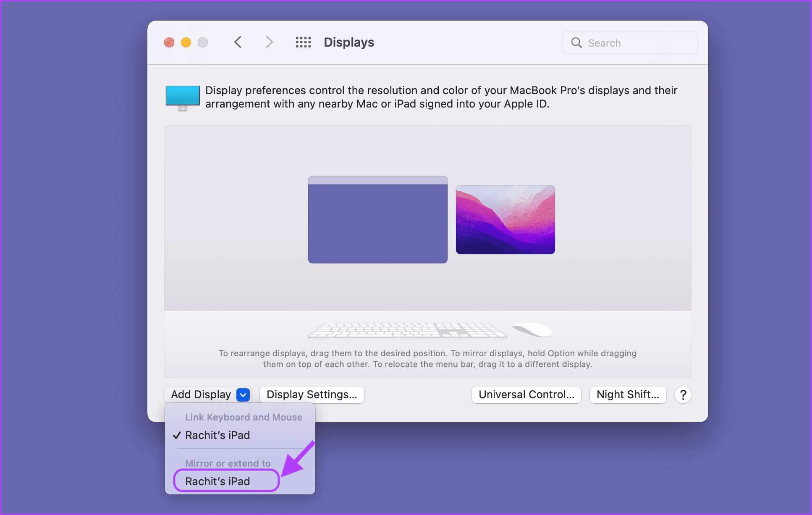The image size is (812, 515).
Task: Click the mouse illustration
Action: pyautogui.click(x=532, y=329)
